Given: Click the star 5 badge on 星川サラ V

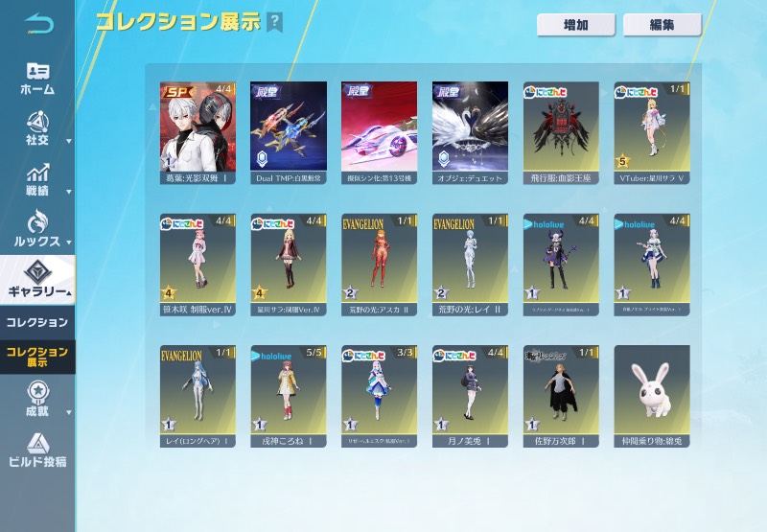Looking at the screenshot, I should click(x=622, y=161).
